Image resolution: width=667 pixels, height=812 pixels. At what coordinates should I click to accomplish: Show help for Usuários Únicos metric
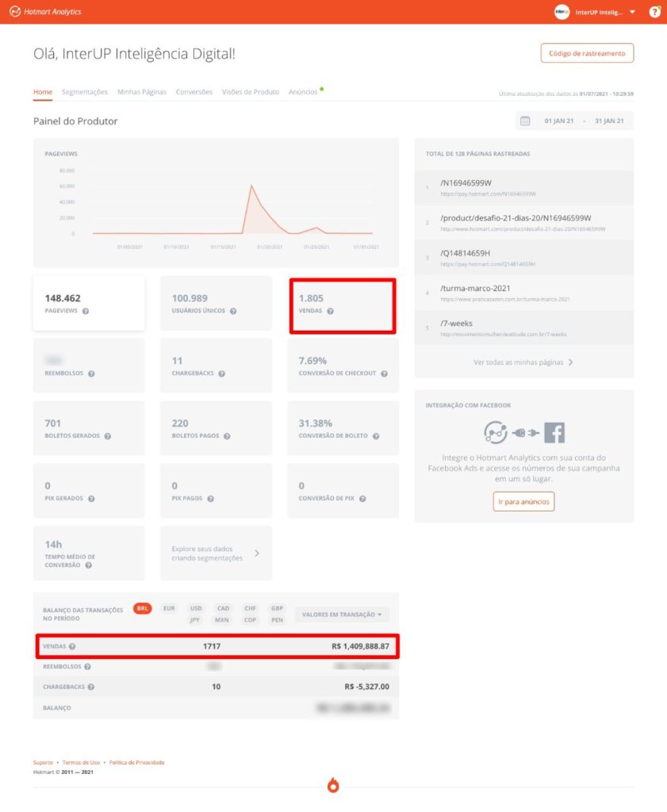pos(233,311)
